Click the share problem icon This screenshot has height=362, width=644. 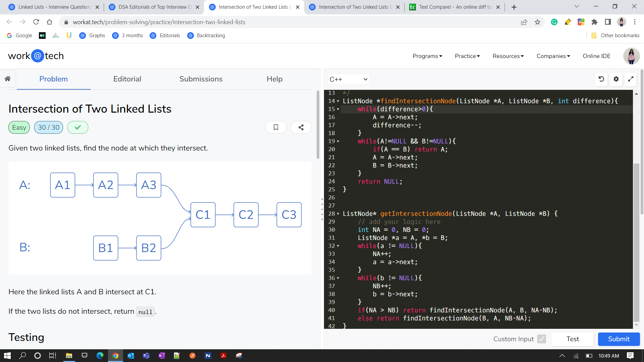pyautogui.click(x=301, y=128)
